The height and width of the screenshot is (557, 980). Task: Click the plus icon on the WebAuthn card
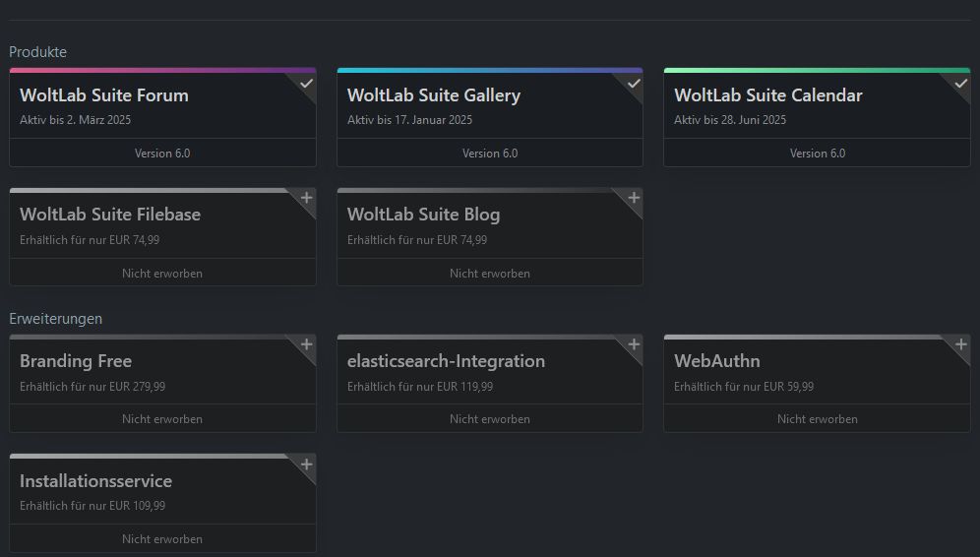coord(960,345)
